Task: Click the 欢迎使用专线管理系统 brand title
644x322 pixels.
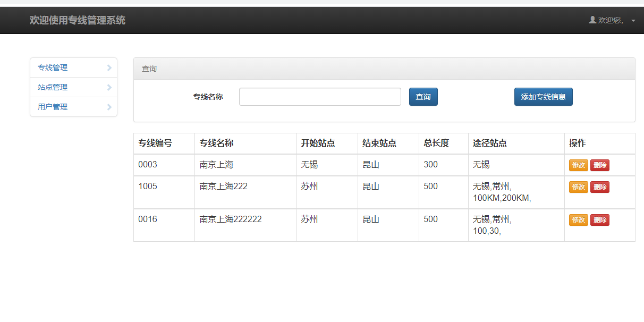Action: [x=78, y=20]
